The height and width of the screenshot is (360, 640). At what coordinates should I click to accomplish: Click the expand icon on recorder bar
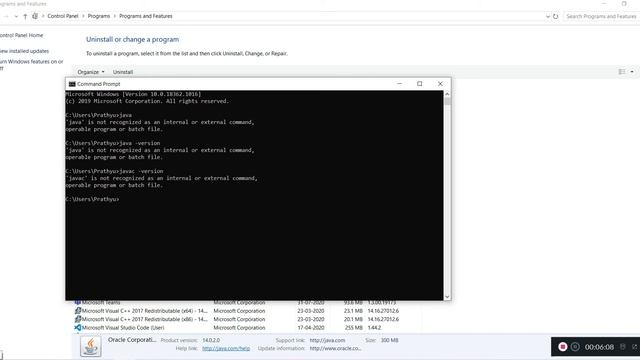pyautogui.click(x=635, y=347)
